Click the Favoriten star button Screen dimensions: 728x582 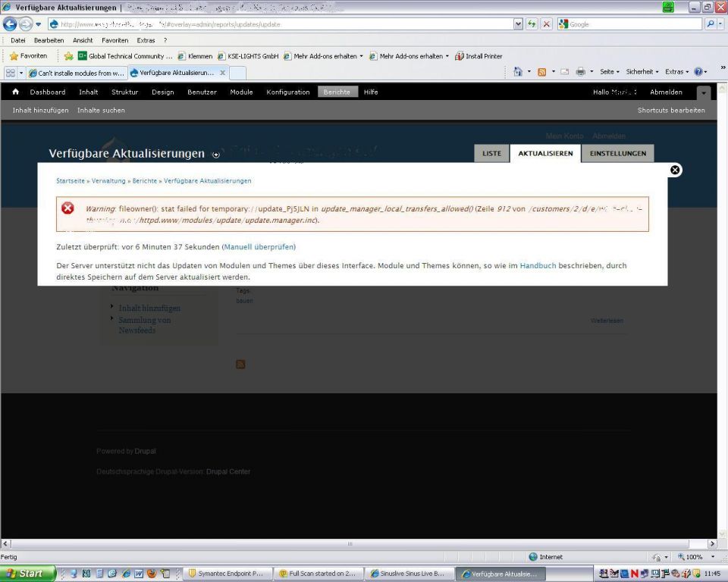pyautogui.click(x=28, y=56)
